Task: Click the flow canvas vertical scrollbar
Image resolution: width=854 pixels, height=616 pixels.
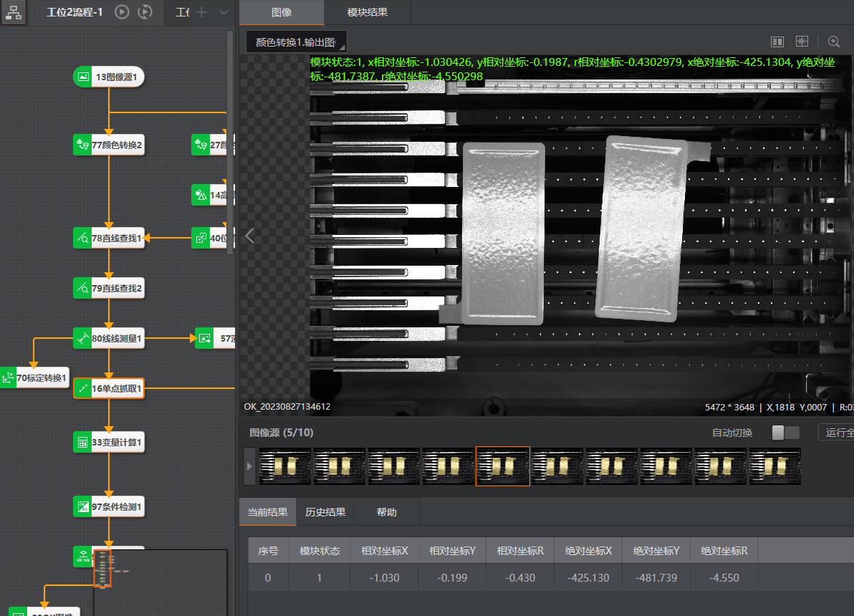Action: tap(231, 143)
